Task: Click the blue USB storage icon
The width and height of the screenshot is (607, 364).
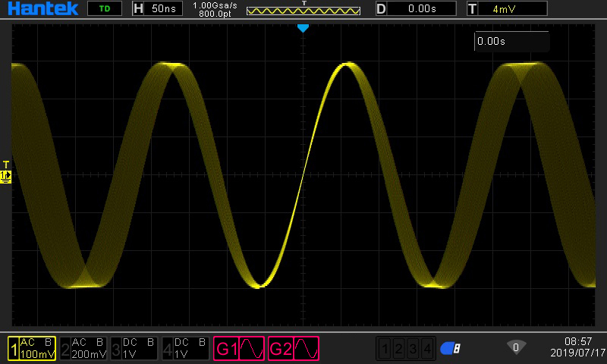Action: tap(451, 349)
